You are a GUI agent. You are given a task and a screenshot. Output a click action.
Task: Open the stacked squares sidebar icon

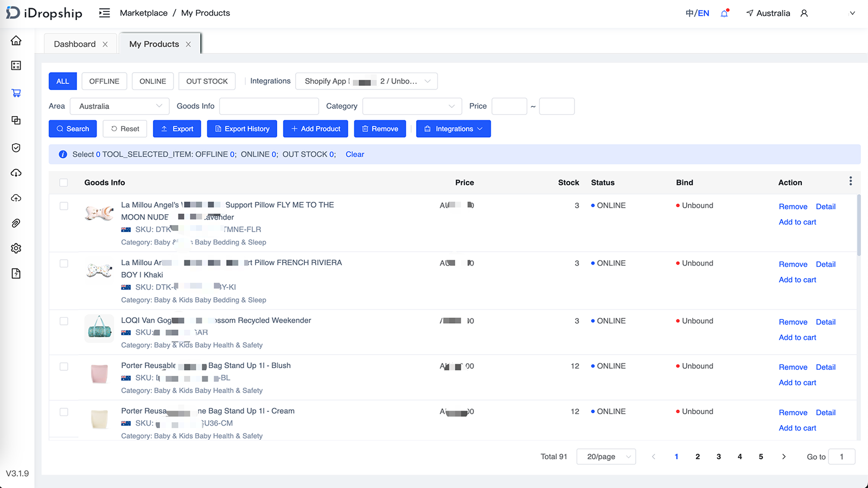(16, 120)
